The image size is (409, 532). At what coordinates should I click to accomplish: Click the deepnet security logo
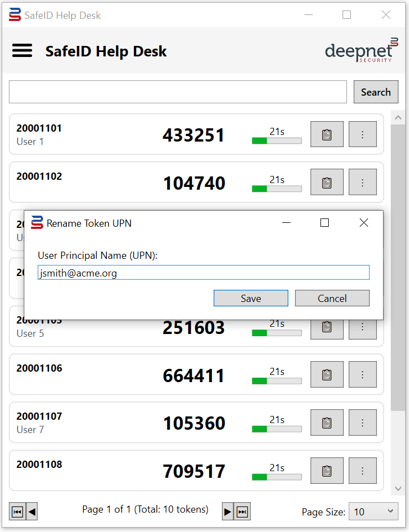coord(361,50)
